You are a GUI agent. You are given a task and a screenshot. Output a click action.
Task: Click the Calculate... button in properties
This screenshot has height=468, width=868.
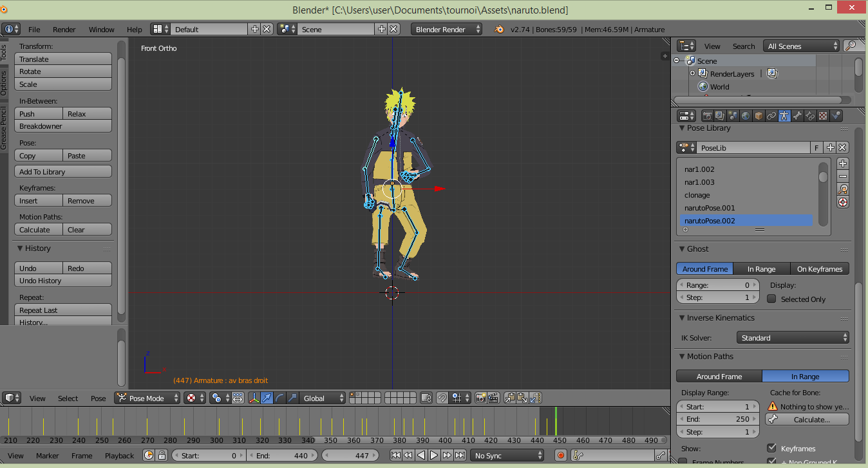coord(807,419)
